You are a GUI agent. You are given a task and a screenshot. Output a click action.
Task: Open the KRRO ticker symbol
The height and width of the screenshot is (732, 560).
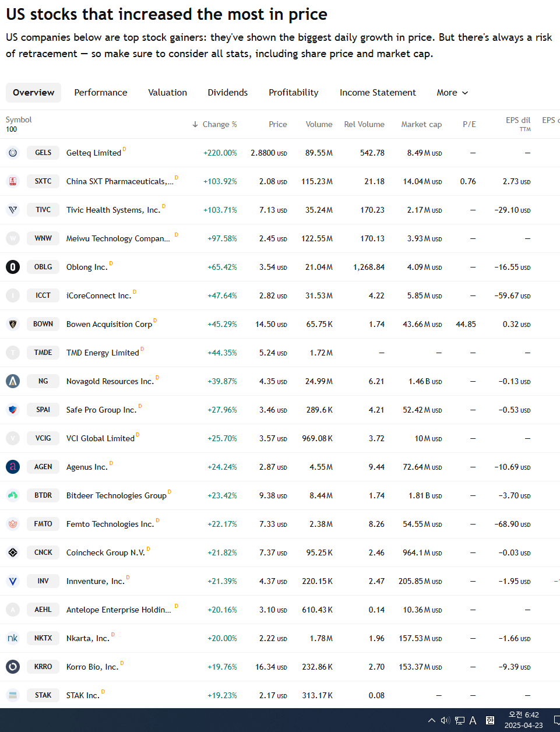coord(43,667)
